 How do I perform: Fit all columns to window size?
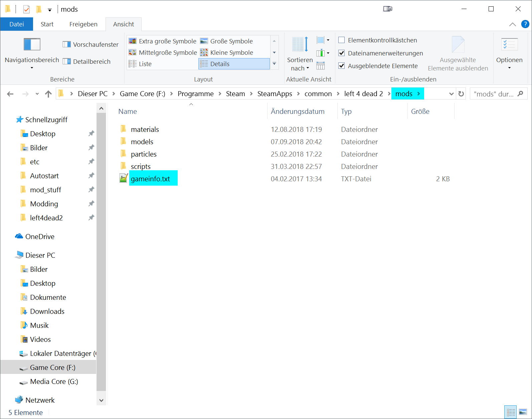coord(321,65)
